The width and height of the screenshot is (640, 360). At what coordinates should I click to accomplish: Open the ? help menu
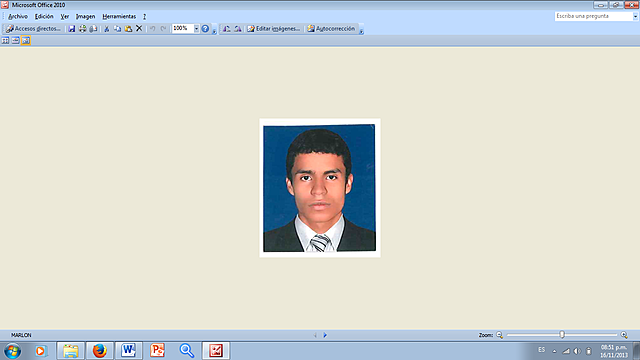pos(144,16)
